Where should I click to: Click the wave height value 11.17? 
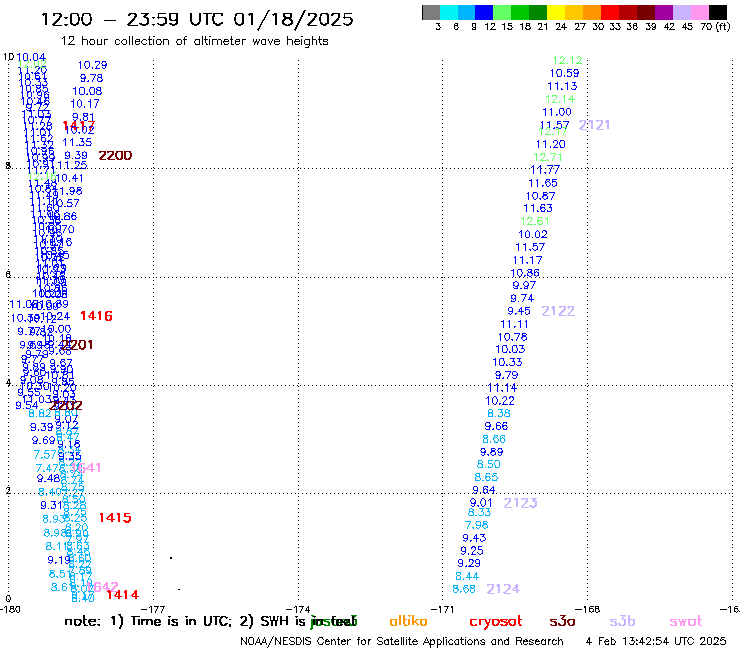(x=528, y=260)
